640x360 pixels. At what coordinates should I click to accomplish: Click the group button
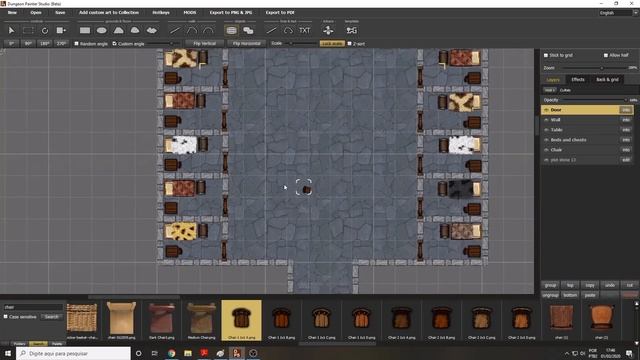tap(550, 285)
